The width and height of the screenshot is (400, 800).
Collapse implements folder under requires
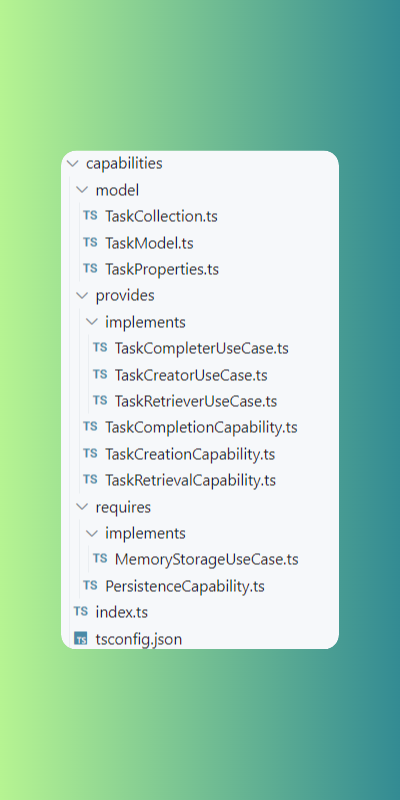pos(91,533)
